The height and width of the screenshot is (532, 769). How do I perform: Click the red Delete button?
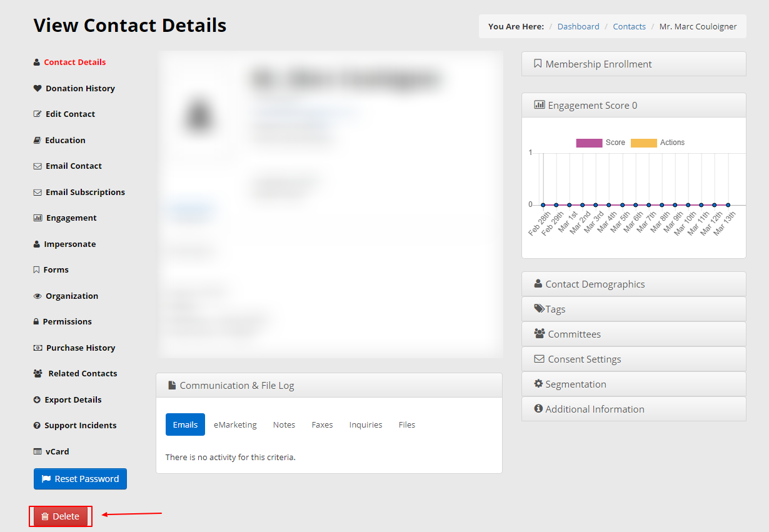(61, 516)
